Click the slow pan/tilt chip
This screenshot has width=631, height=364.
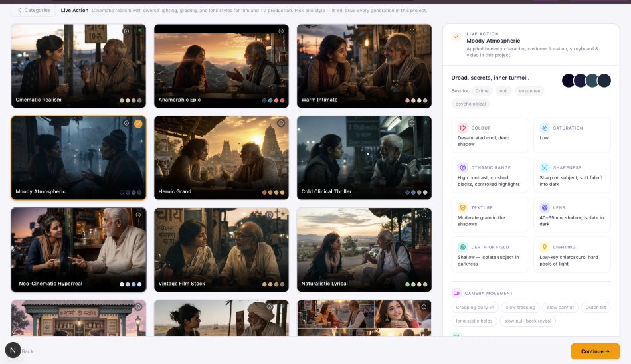click(x=560, y=308)
